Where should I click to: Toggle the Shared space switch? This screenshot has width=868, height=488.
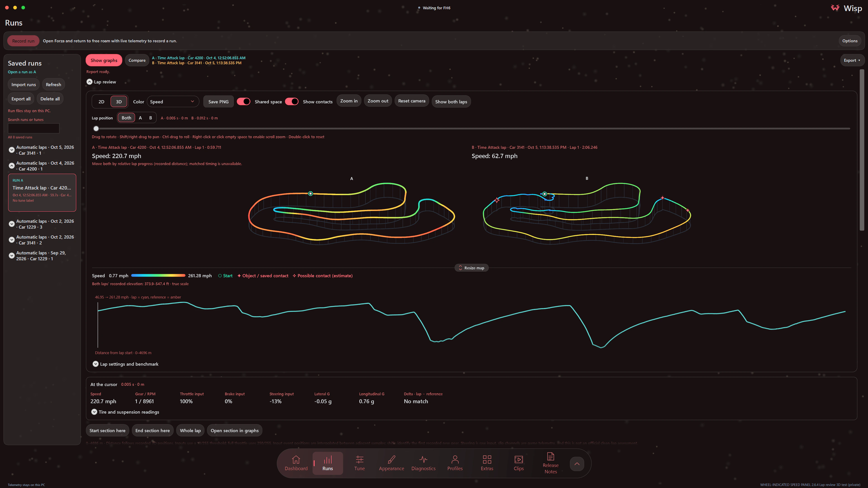coord(243,102)
